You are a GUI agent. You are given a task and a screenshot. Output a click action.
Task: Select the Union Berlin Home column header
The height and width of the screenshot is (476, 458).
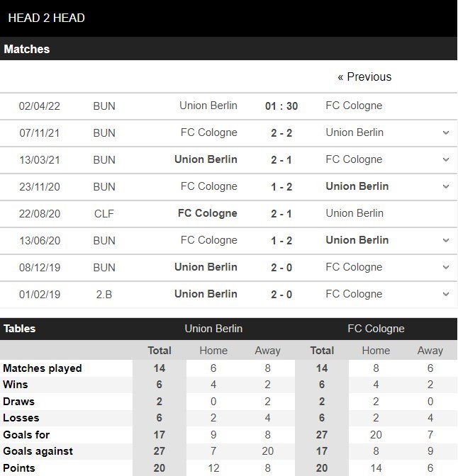click(x=213, y=351)
